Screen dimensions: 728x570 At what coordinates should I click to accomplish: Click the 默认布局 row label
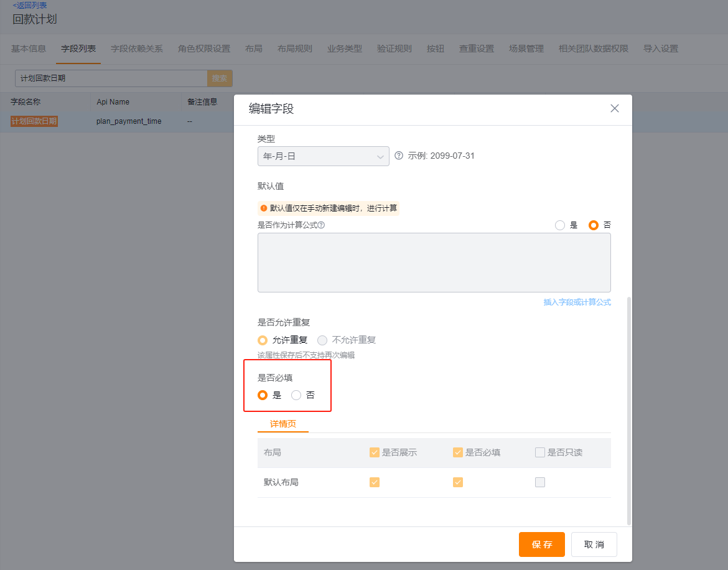[281, 482]
